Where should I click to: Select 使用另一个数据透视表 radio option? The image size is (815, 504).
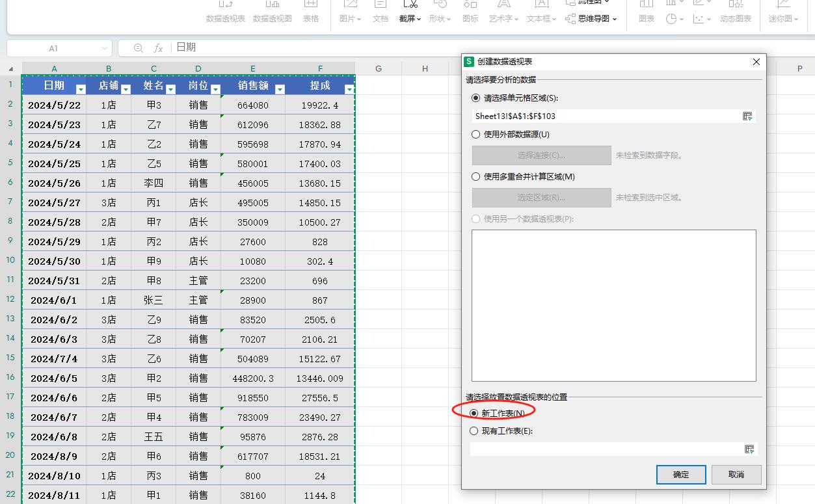pyautogui.click(x=475, y=219)
